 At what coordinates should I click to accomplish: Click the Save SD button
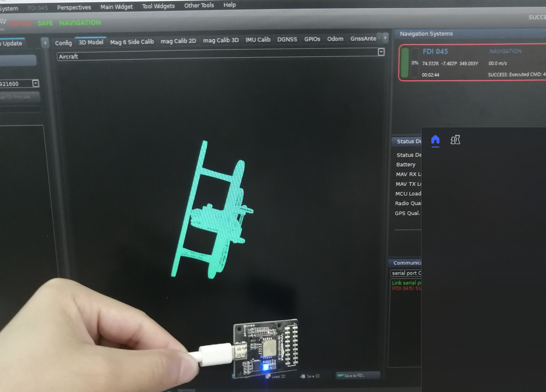(310, 376)
